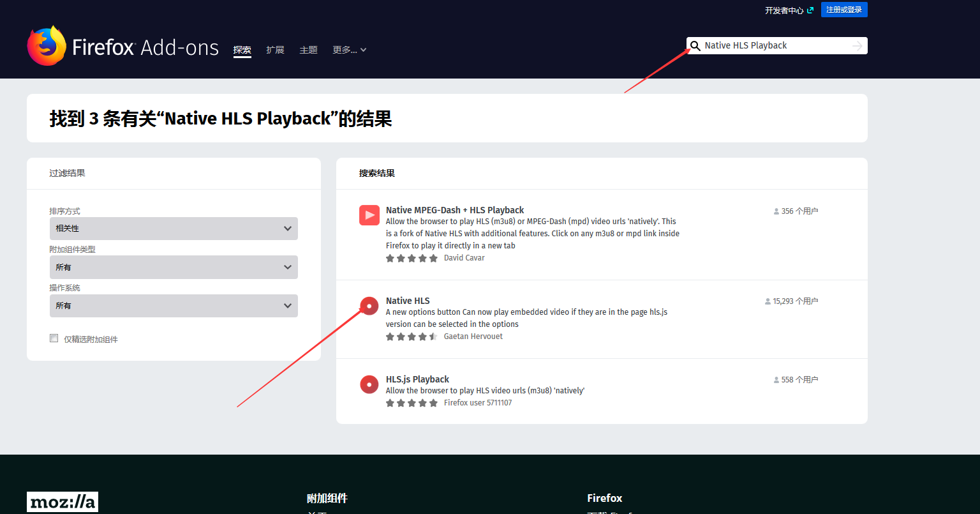
Task: Switch to the 主题 navigation tab
Action: pyautogui.click(x=308, y=50)
